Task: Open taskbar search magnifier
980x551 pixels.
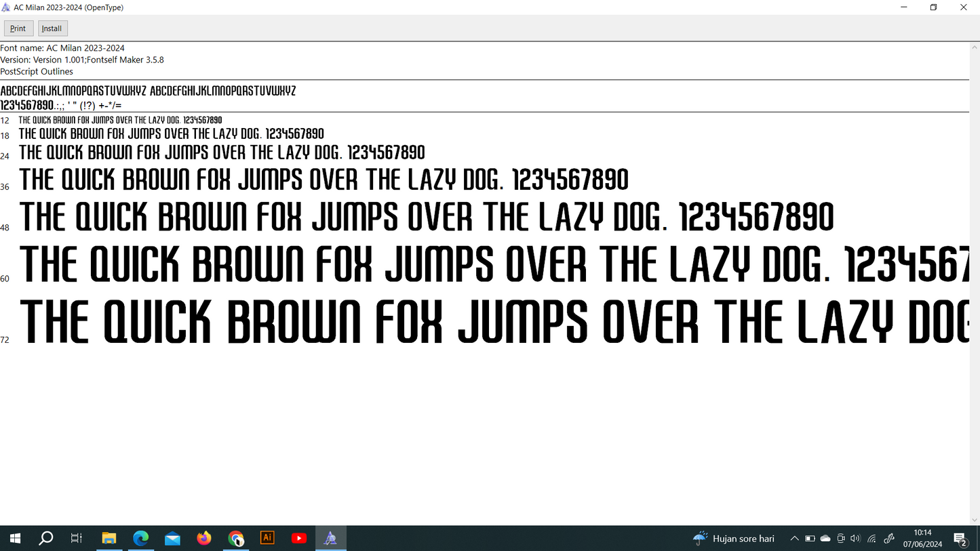Action: click(45, 538)
